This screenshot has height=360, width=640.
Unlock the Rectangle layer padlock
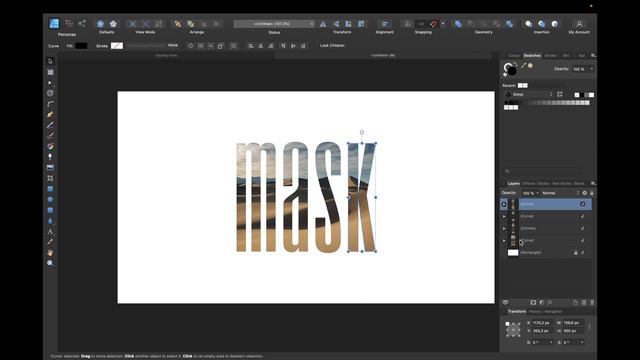click(576, 253)
